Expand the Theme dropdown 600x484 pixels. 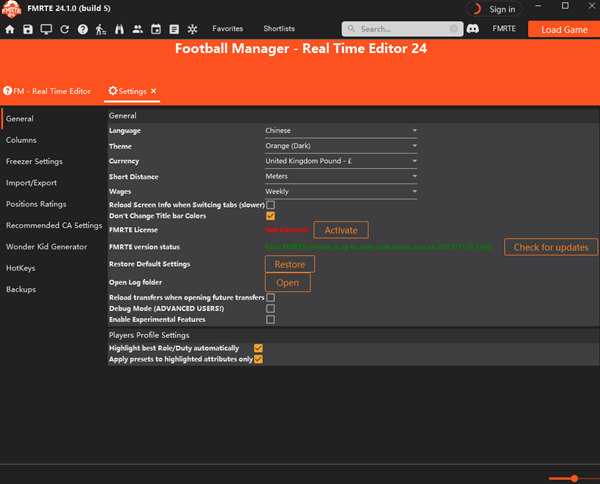coord(340,146)
